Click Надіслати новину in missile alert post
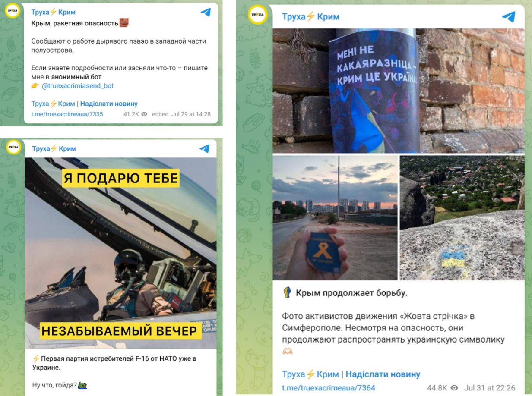This screenshot has height=396, width=532. [x=109, y=104]
